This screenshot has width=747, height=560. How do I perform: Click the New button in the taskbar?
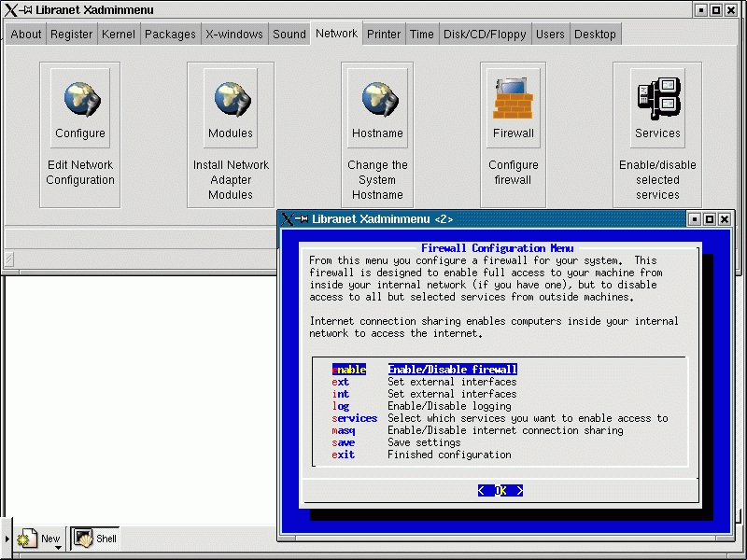39,539
